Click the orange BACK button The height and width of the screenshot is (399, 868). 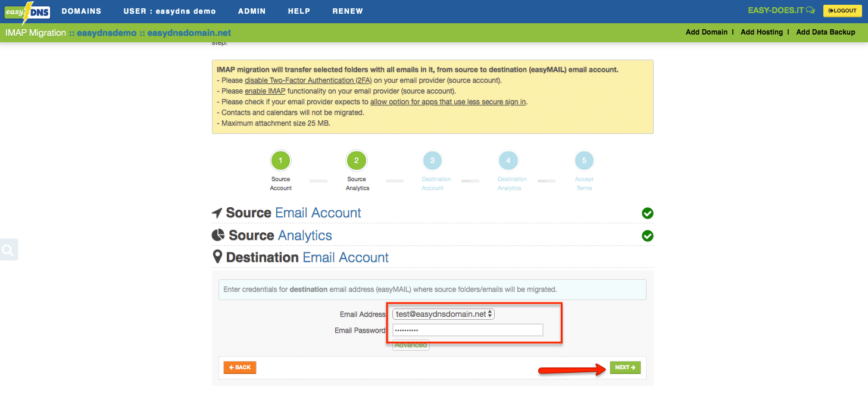[x=240, y=367]
